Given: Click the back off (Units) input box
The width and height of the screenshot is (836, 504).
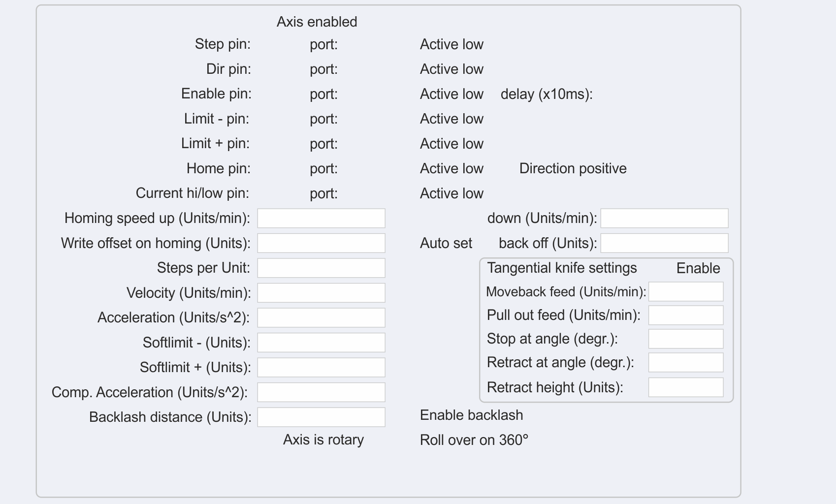Looking at the screenshot, I should click(x=664, y=243).
